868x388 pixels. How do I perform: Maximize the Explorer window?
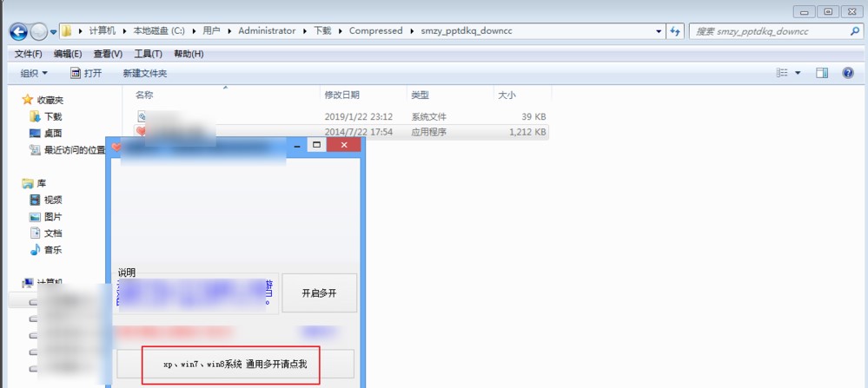coord(828,11)
